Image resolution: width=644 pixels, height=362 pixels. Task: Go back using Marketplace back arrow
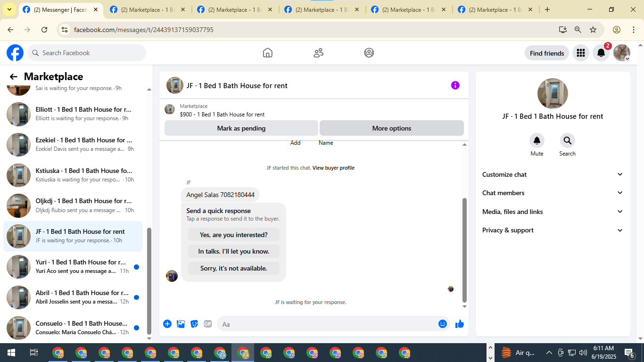coord(13,77)
